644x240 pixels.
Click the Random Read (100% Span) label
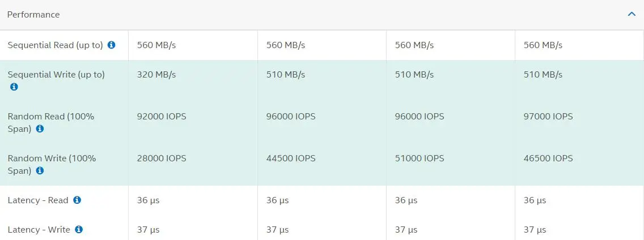51,117
